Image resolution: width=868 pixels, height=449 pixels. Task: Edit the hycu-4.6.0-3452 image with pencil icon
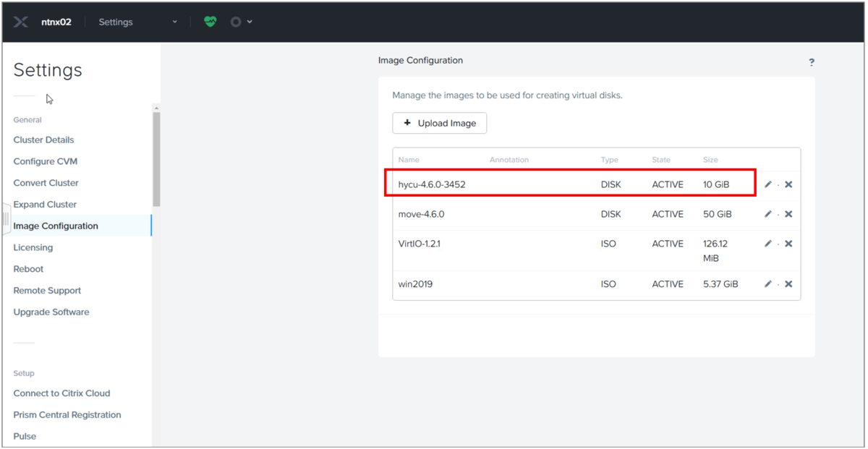pos(768,184)
